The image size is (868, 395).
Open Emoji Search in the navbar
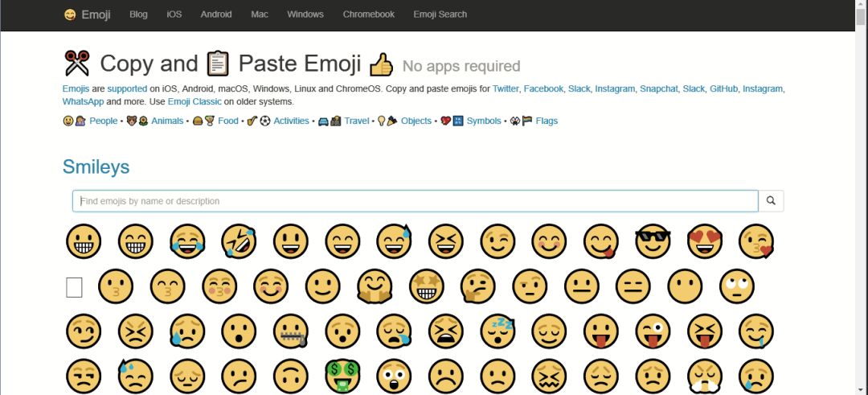(440, 14)
